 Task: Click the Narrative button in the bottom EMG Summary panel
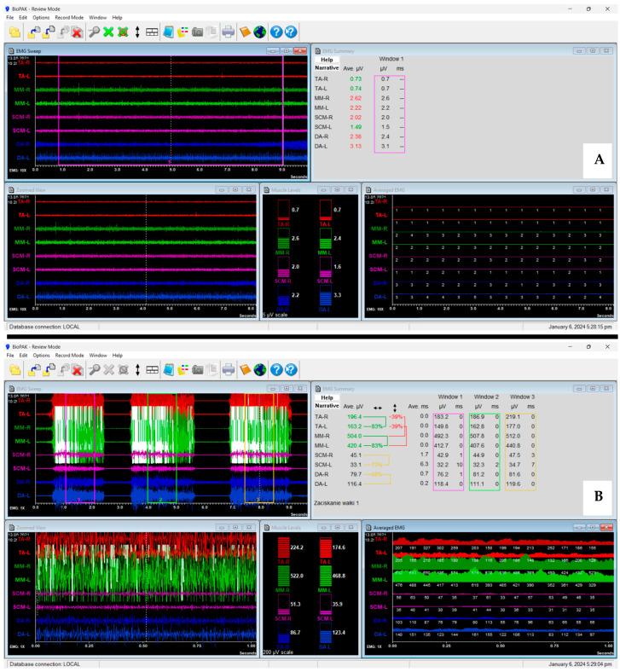click(x=326, y=406)
